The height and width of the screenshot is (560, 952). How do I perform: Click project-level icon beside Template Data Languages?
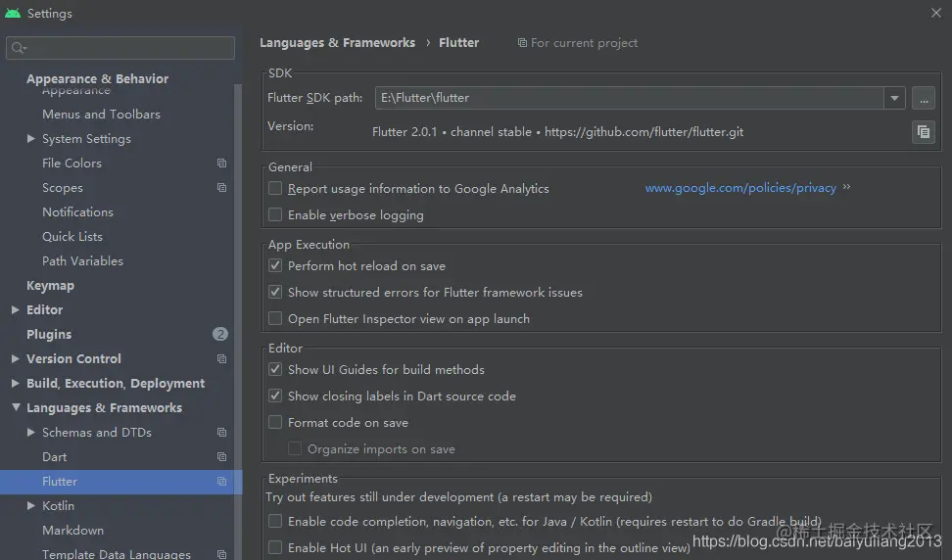click(221, 554)
